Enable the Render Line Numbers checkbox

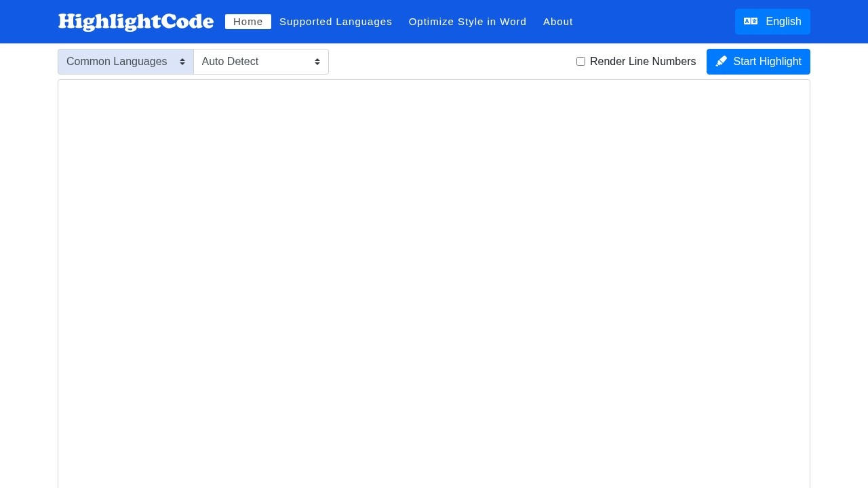pos(580,62)
